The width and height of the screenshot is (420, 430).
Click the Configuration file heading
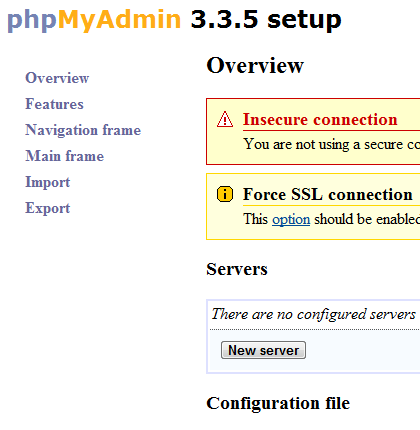278,403
